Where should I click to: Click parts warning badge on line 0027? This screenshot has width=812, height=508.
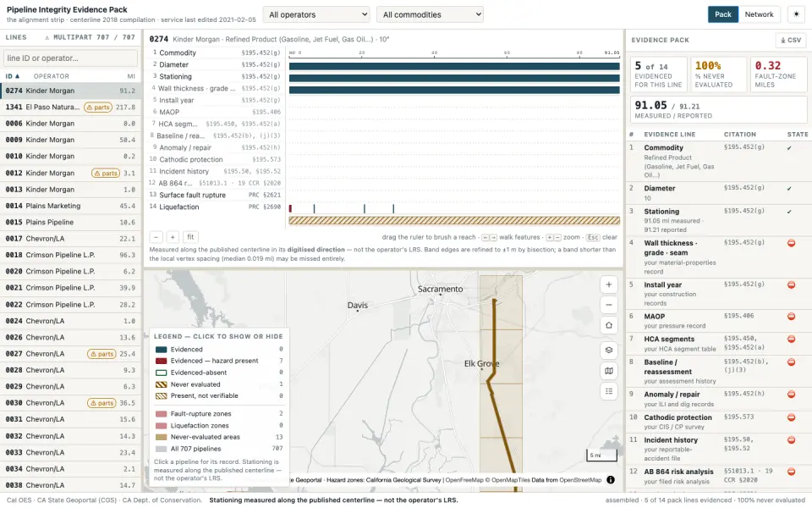point(102,354)
